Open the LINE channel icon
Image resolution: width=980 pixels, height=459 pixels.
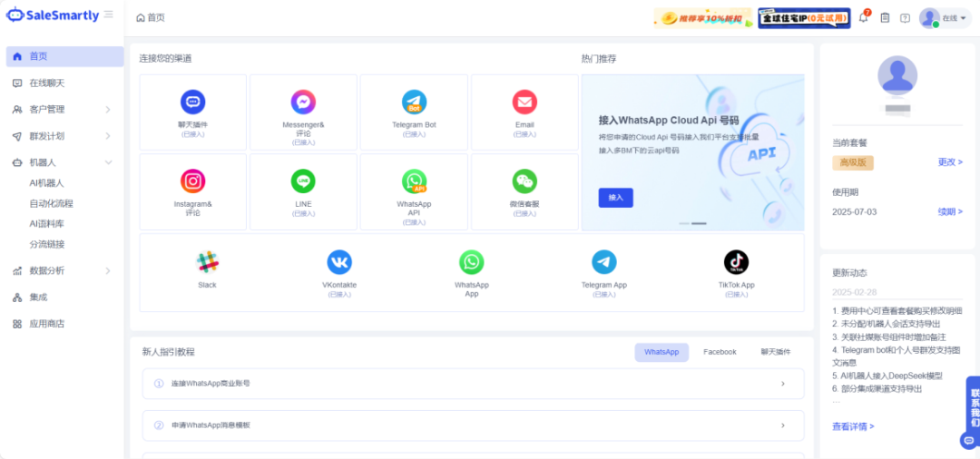tap(303, 181)
